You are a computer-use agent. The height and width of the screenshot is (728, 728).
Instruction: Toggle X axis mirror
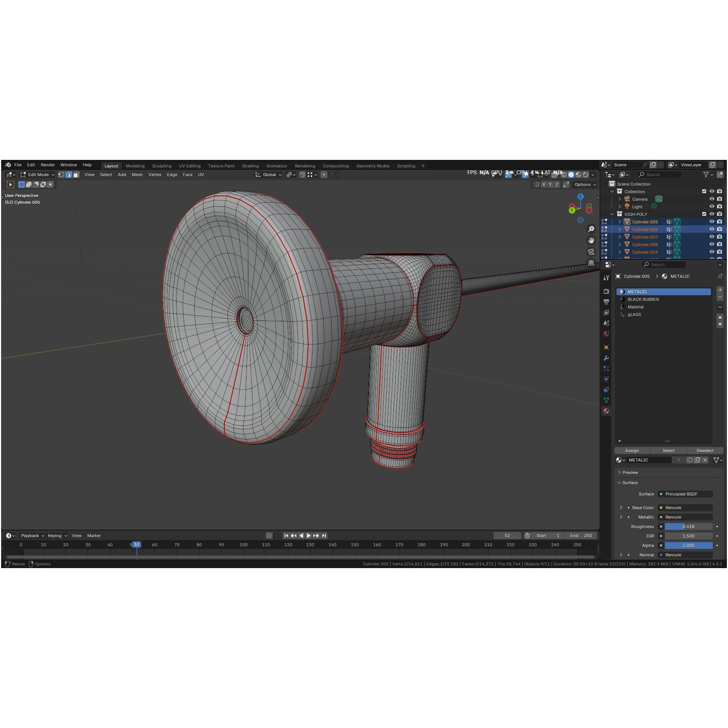tap(544, 184)
